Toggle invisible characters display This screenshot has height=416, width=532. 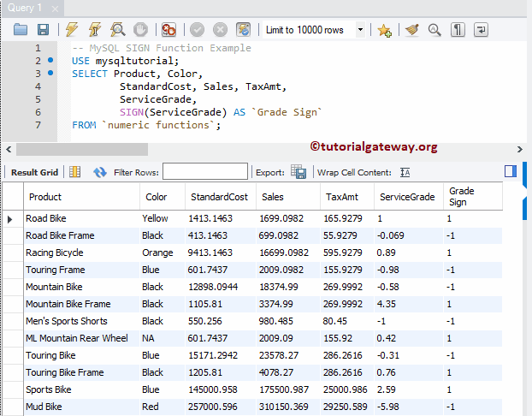tap(458, 30)
